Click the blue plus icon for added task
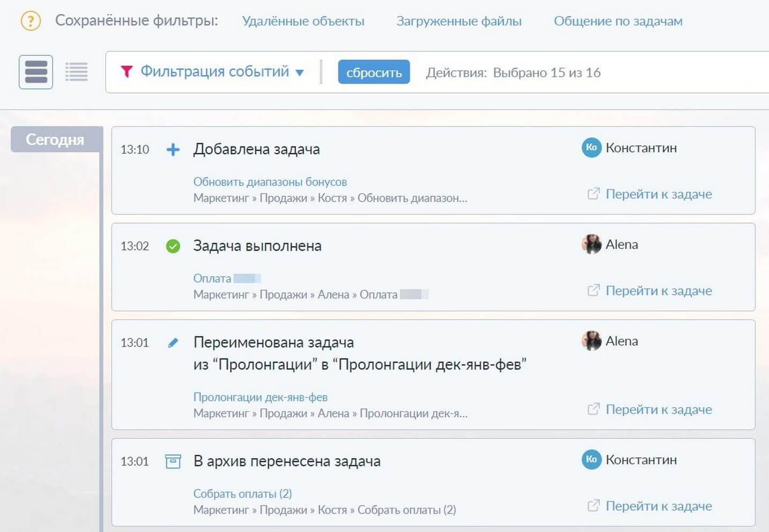The width and height of the screenshot is (769, 532). pos(173,150)
